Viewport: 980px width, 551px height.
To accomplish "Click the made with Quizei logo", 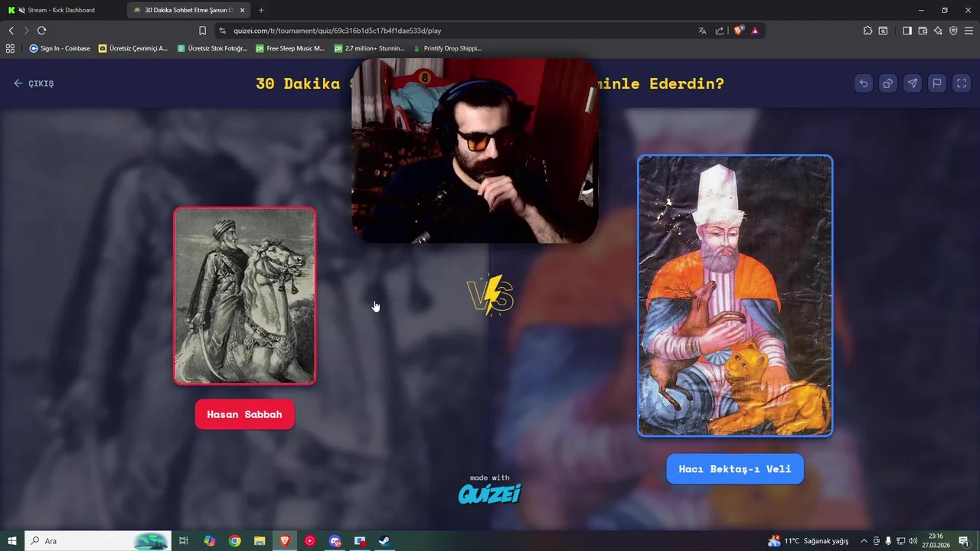I will pyautogui.click(x=490, y=489).
